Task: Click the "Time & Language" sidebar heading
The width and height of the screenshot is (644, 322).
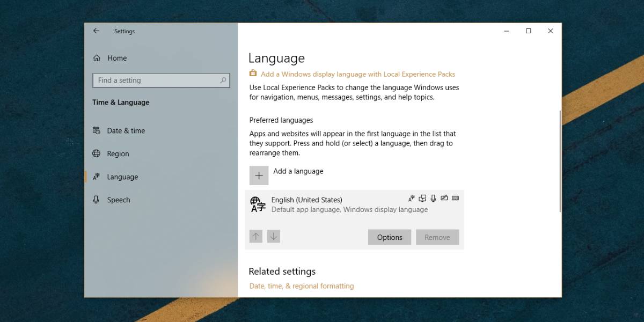Action: click(x=121, y=103)
